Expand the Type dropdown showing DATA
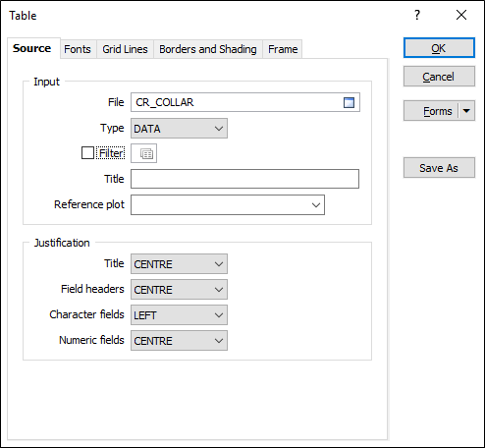The width and height of the screenshot is (485, 448). 179,129
